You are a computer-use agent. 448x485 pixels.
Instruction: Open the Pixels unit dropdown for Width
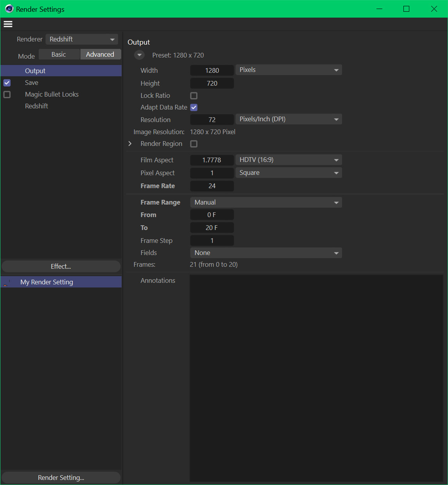coord(289,70)
